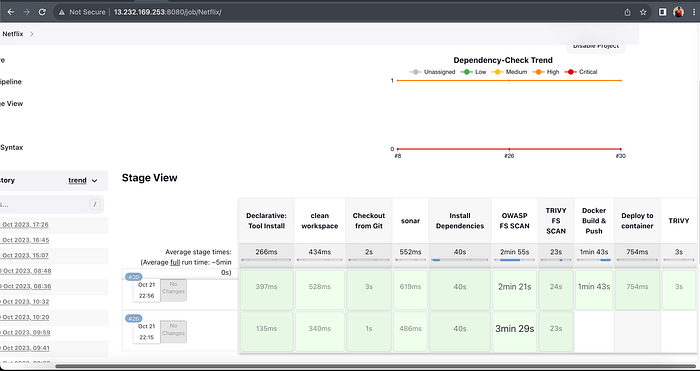Click the Declarative: Tool Install stage header
The height and width of the screenshot is (371, 700).
click(x=266, y=221)
